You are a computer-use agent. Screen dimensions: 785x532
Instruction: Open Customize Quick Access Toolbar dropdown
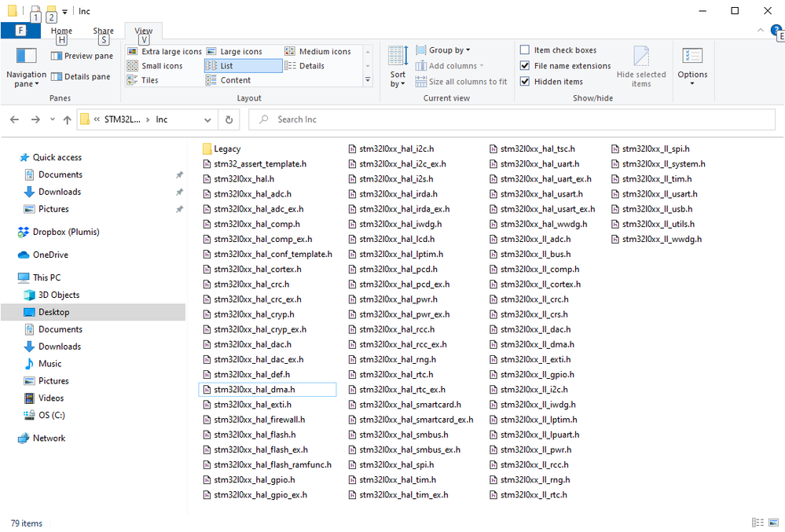pos(64,11)
